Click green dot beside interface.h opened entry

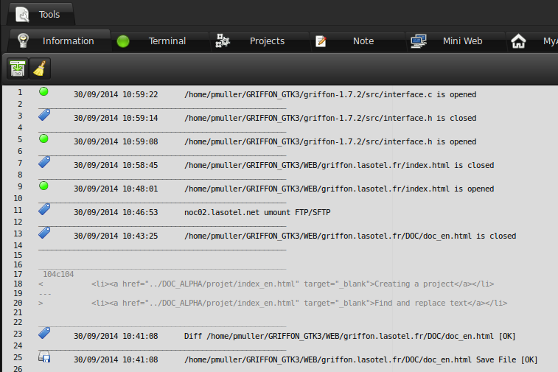(x=44, y=138)
